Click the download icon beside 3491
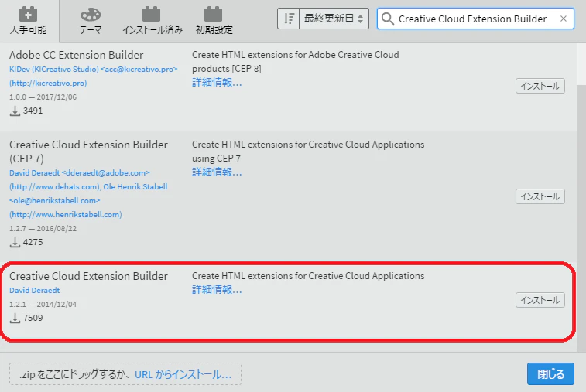Screen dimensions: 586x392 tap(15, 111)
